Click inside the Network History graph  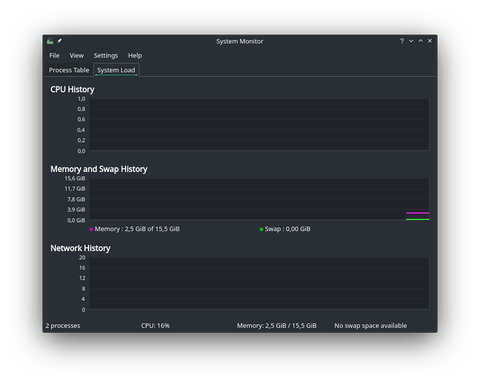[x=259, y=283]
